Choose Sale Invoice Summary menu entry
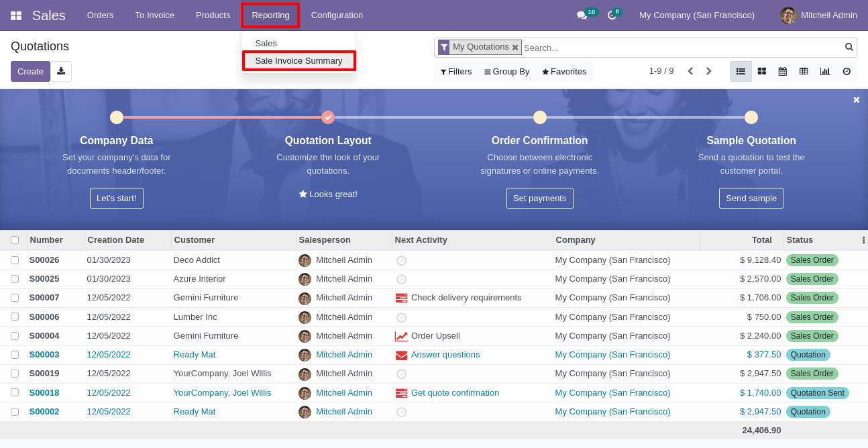The height and width of the screenshot is (448, 868). coord(299,61)
